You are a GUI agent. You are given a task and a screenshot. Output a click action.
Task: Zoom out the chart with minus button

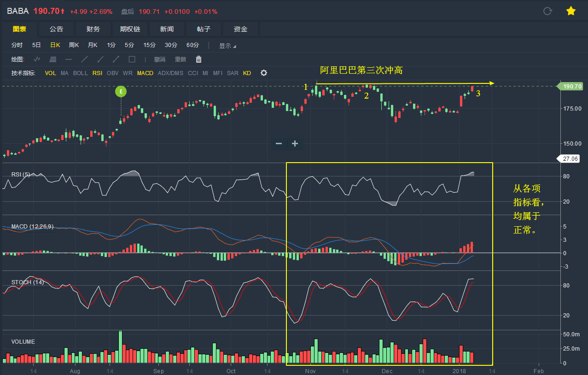click(x=279, y=144)
